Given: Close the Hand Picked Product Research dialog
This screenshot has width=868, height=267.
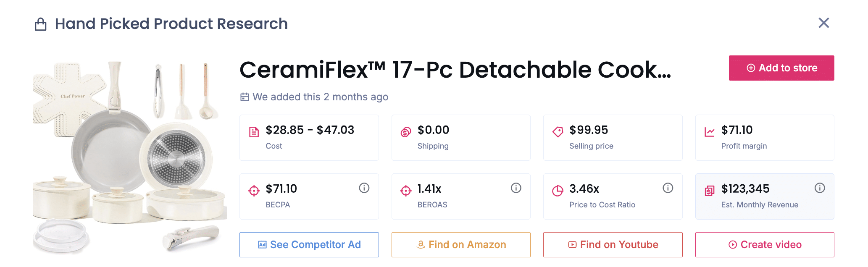Looking at the screenshot, I should [x=823, y=23].
